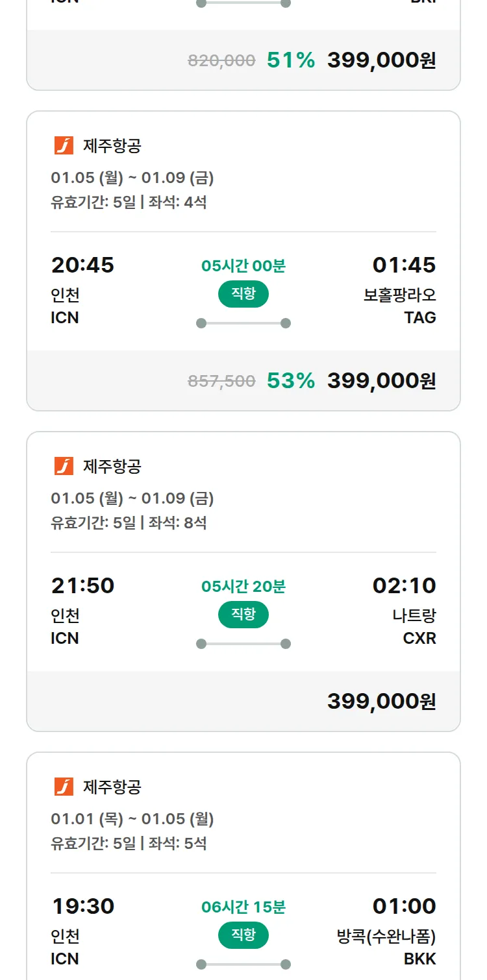Click 보홀팡라오 destination name
This screenshot has height=980, width=487.
[399, 295]
